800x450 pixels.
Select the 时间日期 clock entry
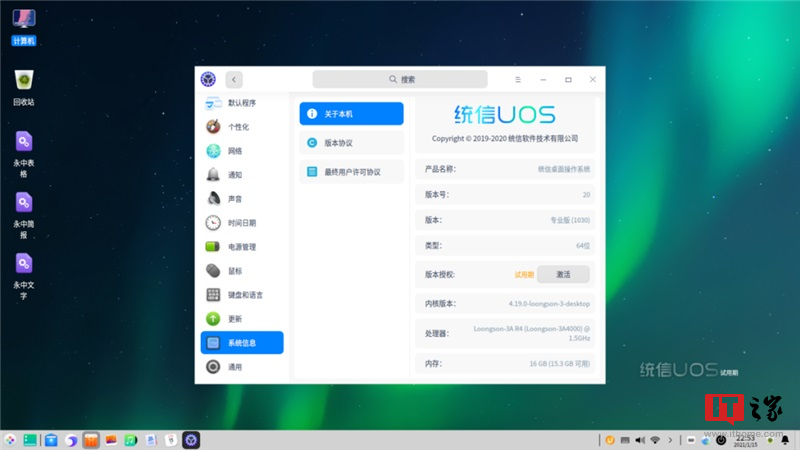coord(242,223)
